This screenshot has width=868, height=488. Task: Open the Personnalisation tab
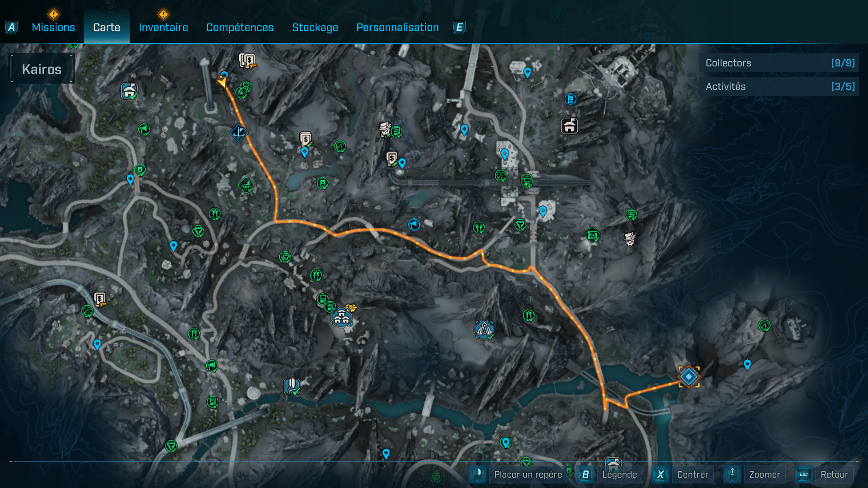click(397, 28)
